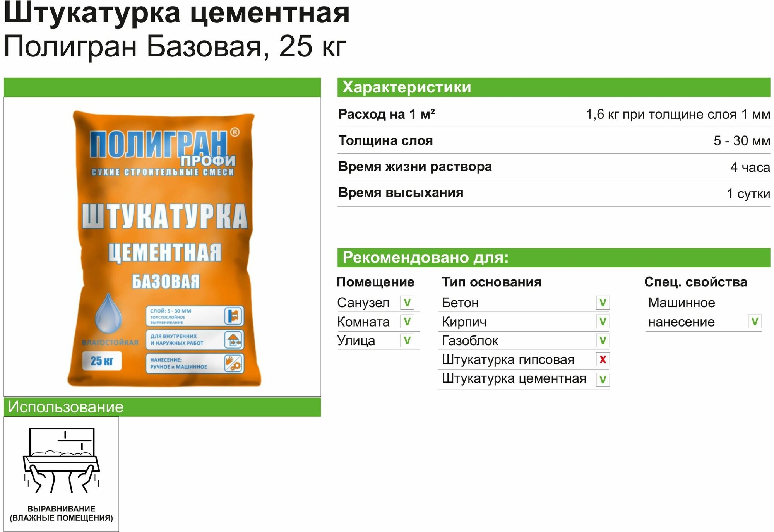The image size is (774, 532).
Task: Click the Тип основания column heading
Action: click(491, 282)
